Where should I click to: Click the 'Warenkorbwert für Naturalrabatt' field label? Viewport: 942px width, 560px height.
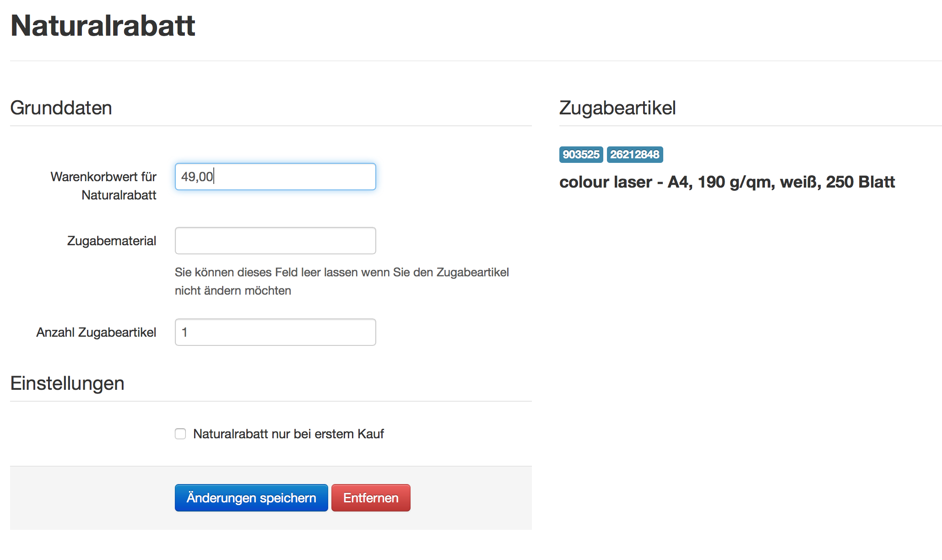(104, 186)
